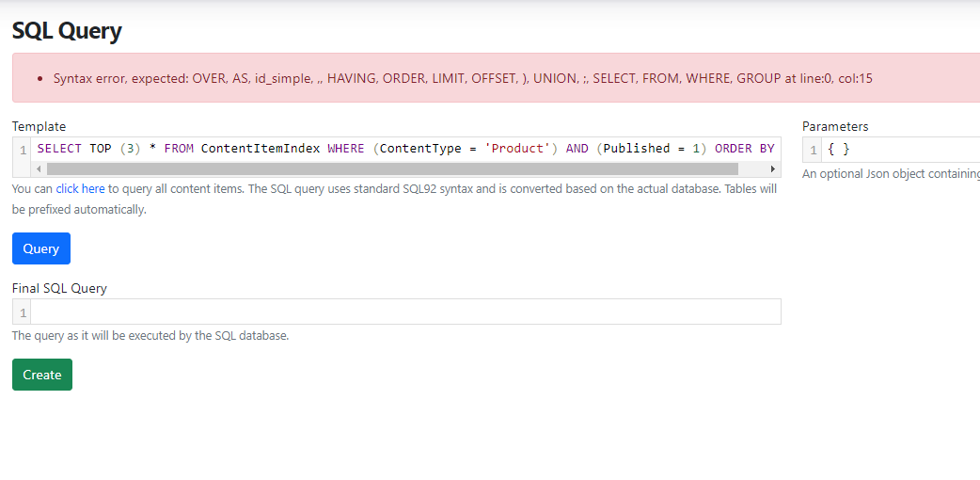Click the 'Product' string in the template
The height and width of the screenshot is (480, 980).
point(517,149)
